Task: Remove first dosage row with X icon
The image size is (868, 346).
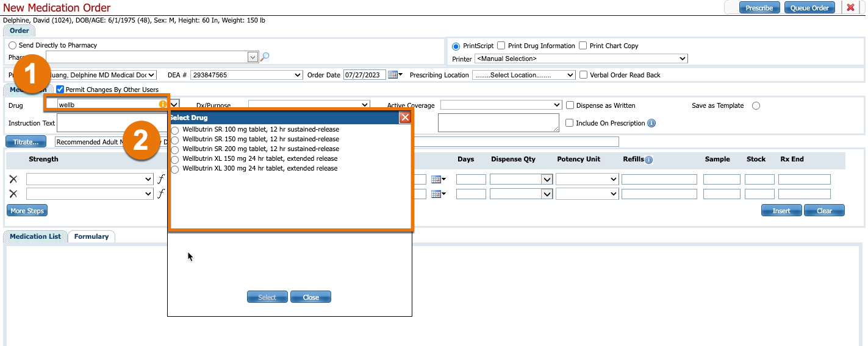Action: pyautogui.click(x=13, y=179)
